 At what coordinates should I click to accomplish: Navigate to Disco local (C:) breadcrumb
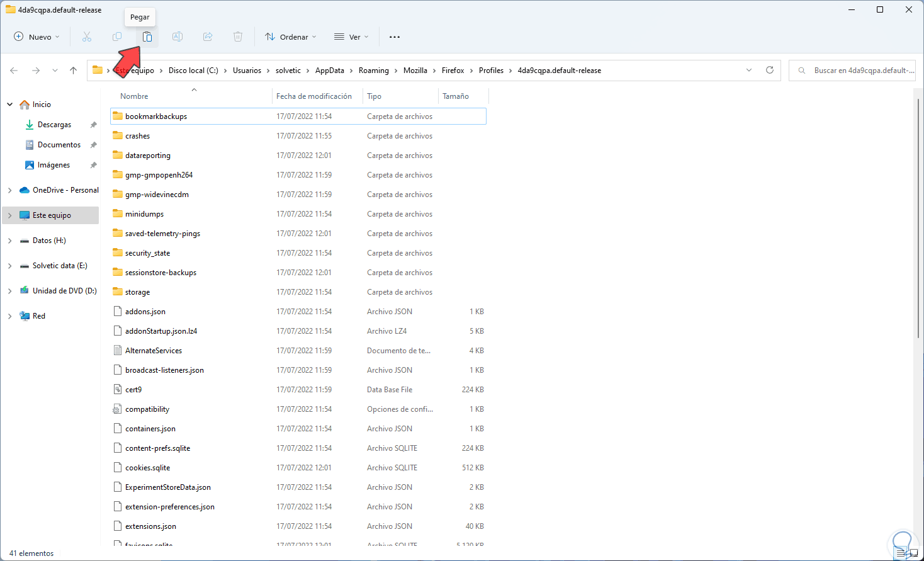tap(193, 71)
